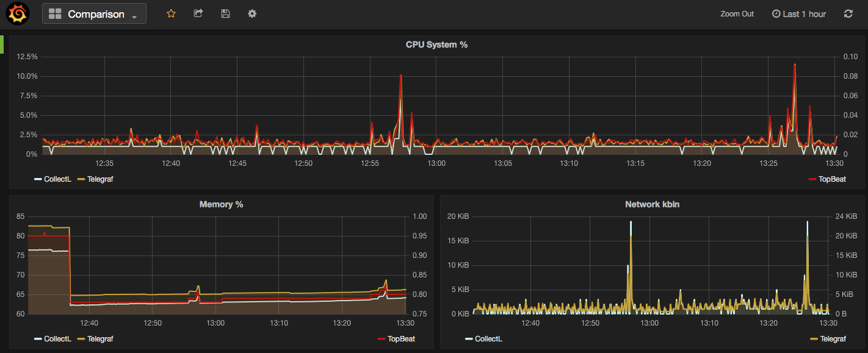Open the Comparison dashboard picker dropdown
This screenshot has width=868, height=353.
click(94, 13)
